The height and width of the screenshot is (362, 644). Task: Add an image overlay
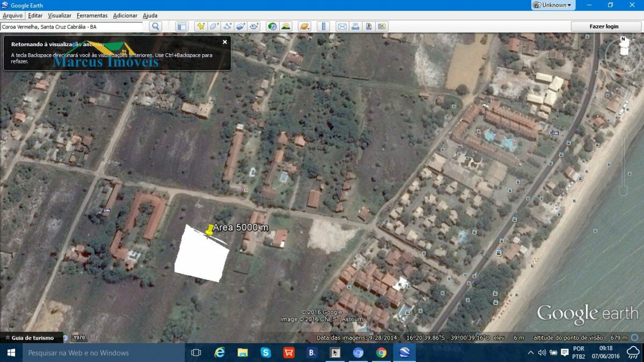241,26
